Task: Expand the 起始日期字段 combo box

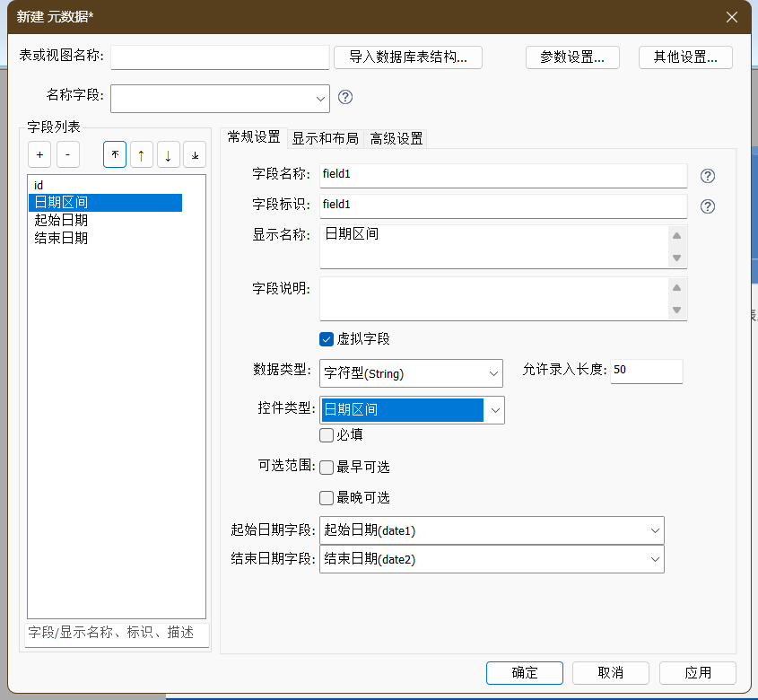Action: pyautogui.click(x=654, y=530)
